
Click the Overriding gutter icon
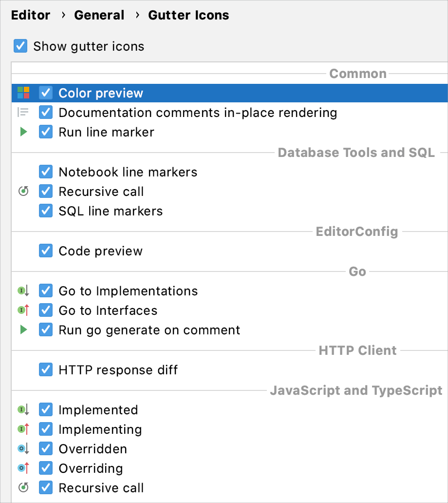click(x=22, y=468)
